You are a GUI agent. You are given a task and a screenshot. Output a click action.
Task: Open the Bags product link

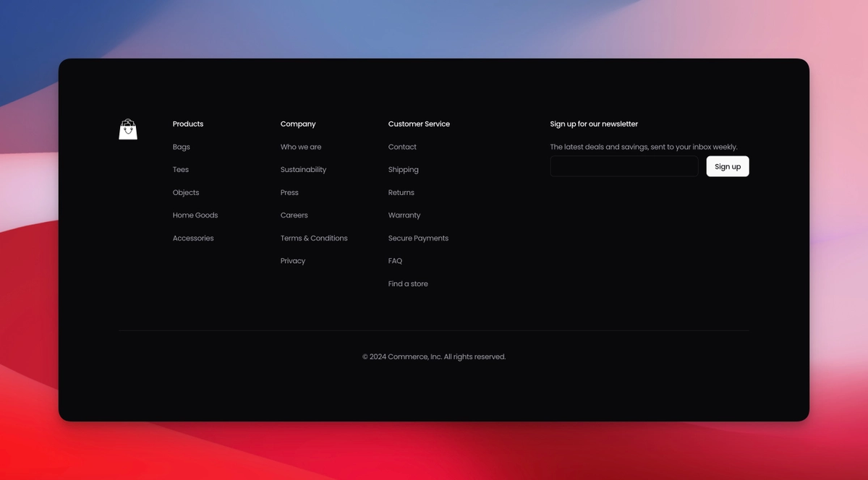coord(182,147)
